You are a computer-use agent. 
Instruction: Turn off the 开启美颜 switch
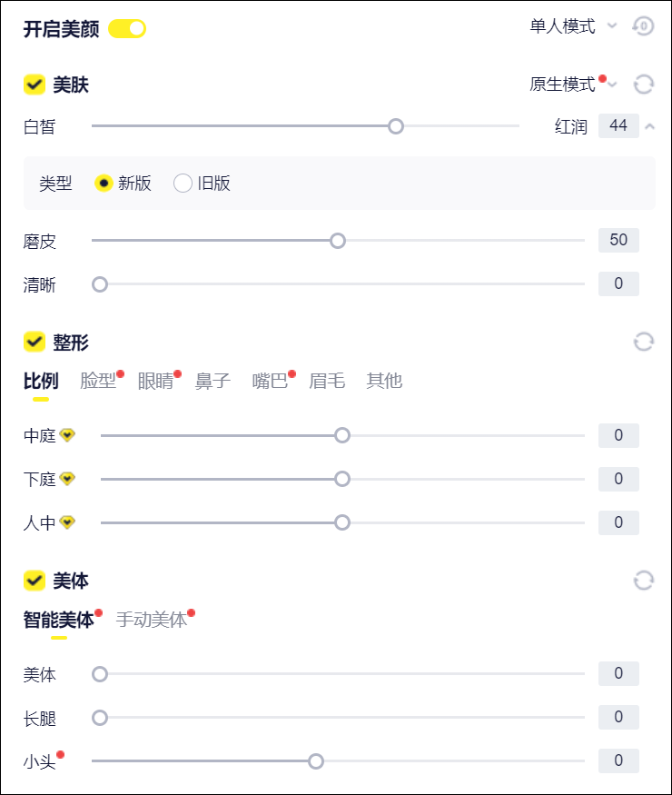click(x=127, y=28)
